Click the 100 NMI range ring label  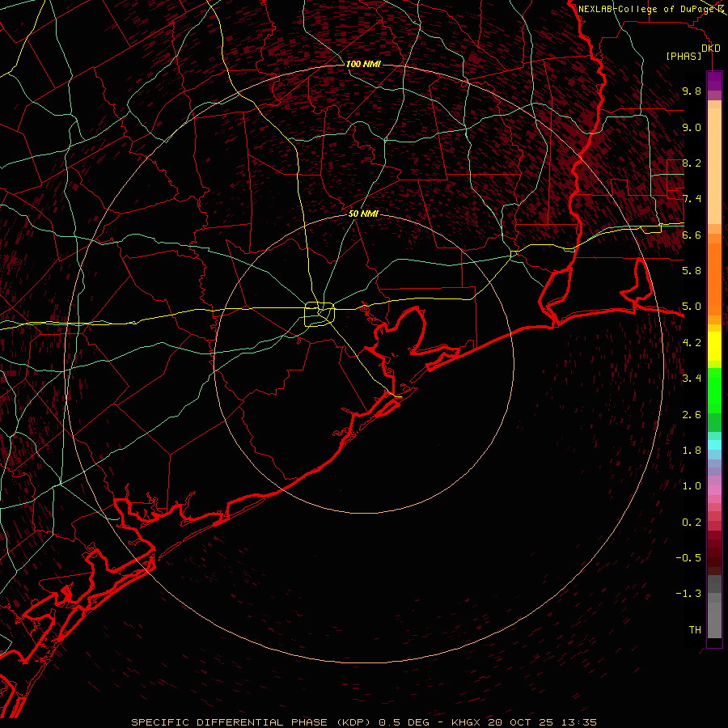point(363,64)
